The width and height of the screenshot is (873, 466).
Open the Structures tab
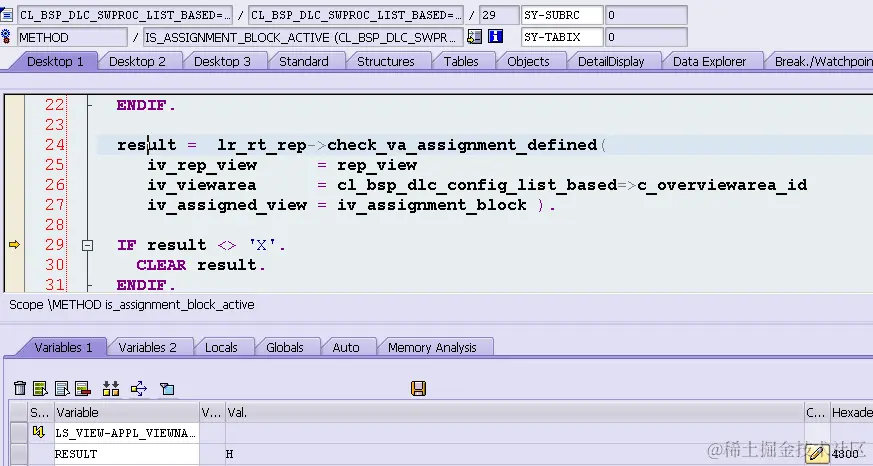pos(385,61)
